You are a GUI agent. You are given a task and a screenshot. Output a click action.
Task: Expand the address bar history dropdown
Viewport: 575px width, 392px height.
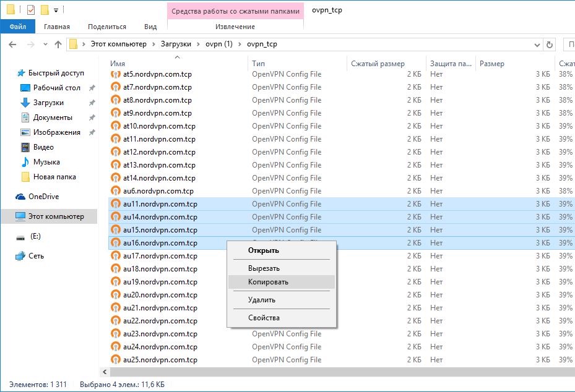click(537, 45)
